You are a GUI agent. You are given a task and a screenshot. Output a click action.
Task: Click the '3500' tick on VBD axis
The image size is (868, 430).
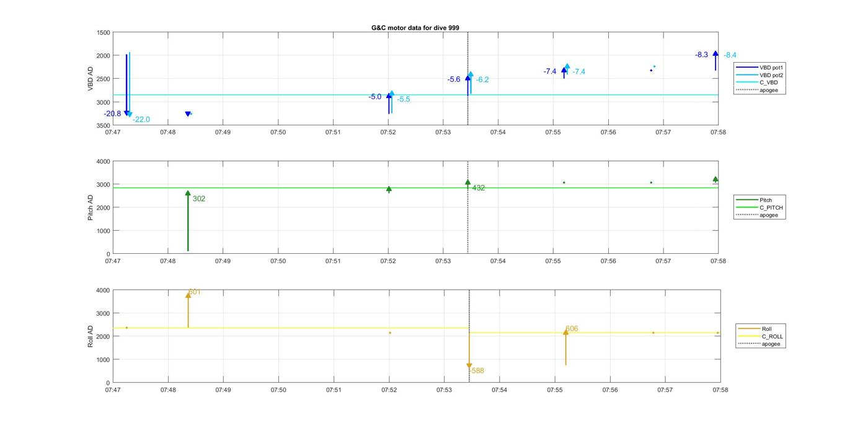click(103, 125)
